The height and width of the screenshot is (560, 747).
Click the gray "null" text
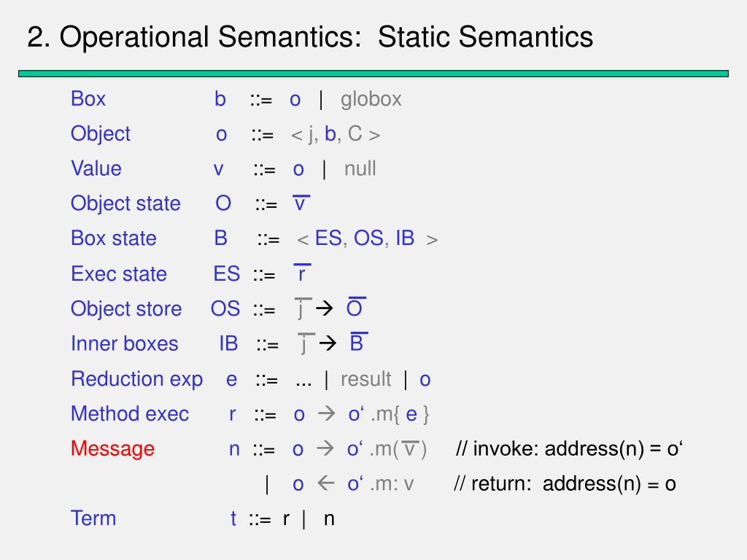[x=360, y=168]
